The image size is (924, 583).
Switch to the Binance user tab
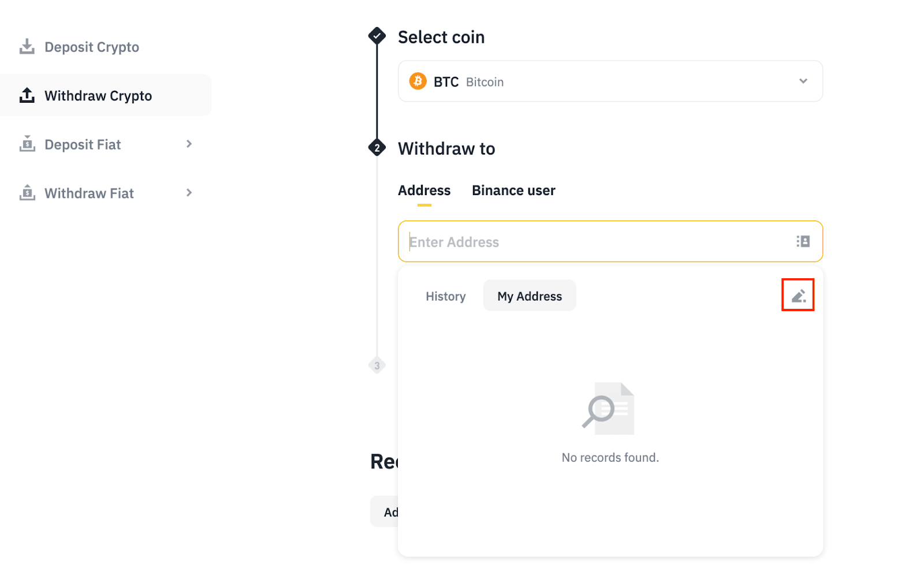tap(513, 190)
